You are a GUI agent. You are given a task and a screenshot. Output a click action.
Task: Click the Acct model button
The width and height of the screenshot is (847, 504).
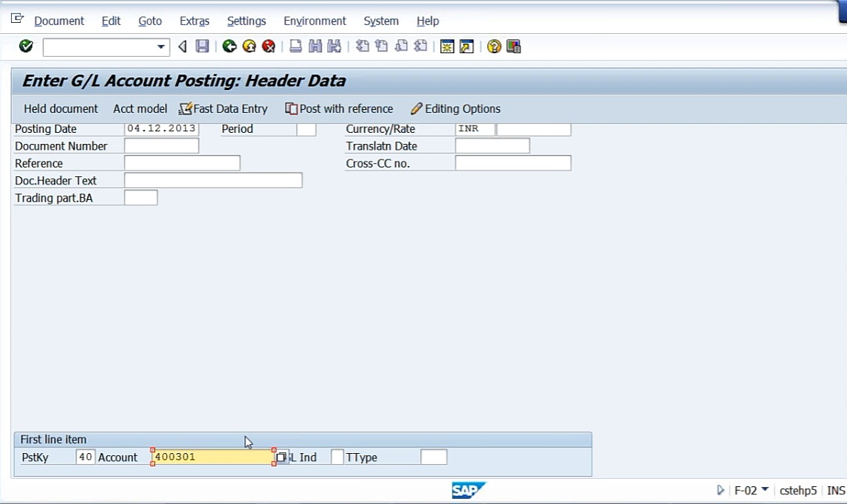pyautogui.click(x=140, y=109)
